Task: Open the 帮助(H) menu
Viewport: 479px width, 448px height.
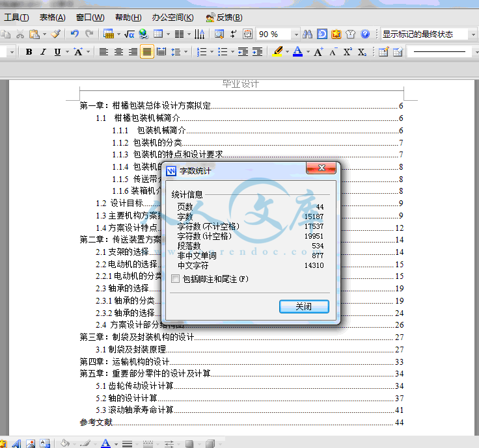Action: click(128, 18)
